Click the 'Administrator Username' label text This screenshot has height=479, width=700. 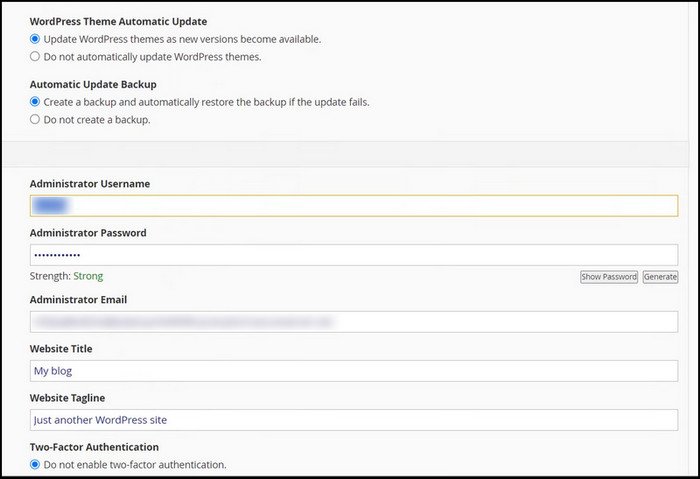coord(88,184)
